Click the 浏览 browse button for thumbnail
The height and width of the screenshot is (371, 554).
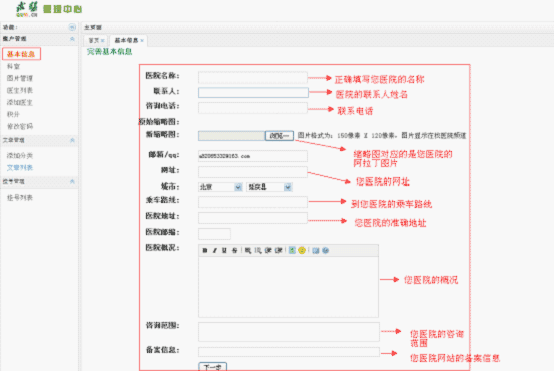click(279, 136)
